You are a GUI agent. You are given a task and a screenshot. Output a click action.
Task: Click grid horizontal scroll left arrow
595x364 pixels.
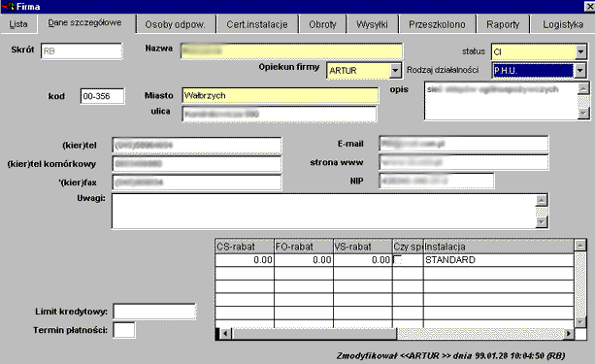(x=225, y=334)
